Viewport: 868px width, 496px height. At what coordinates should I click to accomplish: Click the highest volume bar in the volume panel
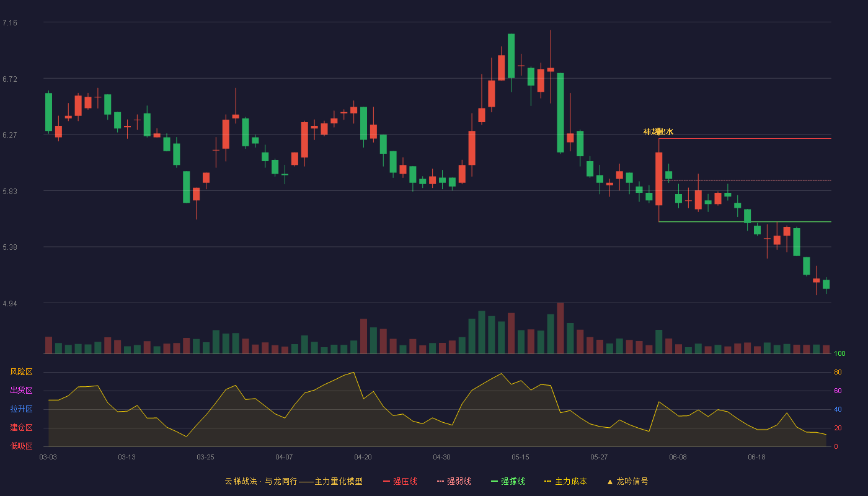[560, 328]
